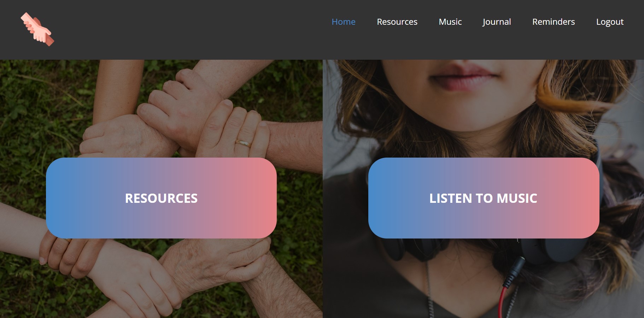Open the Journal page link
Viewport: 644px width, 318px height.
[x=497, y=22]
